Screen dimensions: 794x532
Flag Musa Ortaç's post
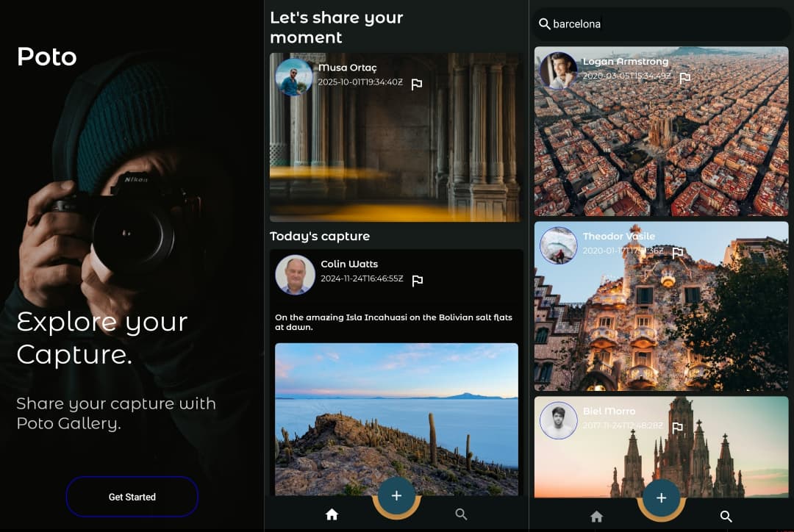coord(417,85)
